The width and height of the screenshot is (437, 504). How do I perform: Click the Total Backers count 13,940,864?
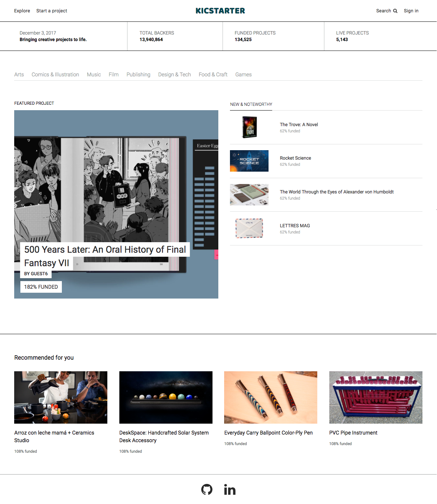151,40
